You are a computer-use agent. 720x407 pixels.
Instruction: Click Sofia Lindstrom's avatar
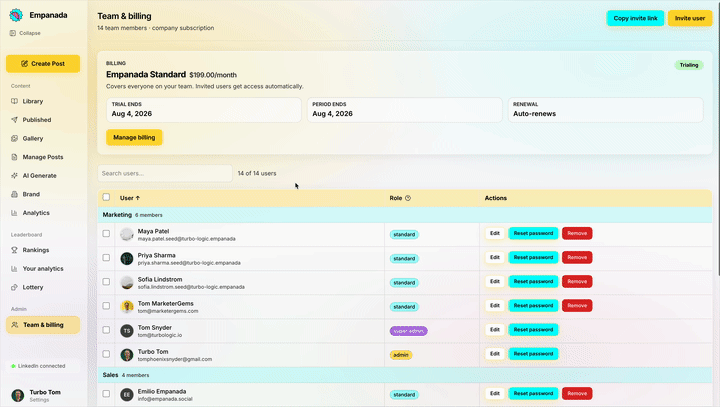tap(127, 283)
